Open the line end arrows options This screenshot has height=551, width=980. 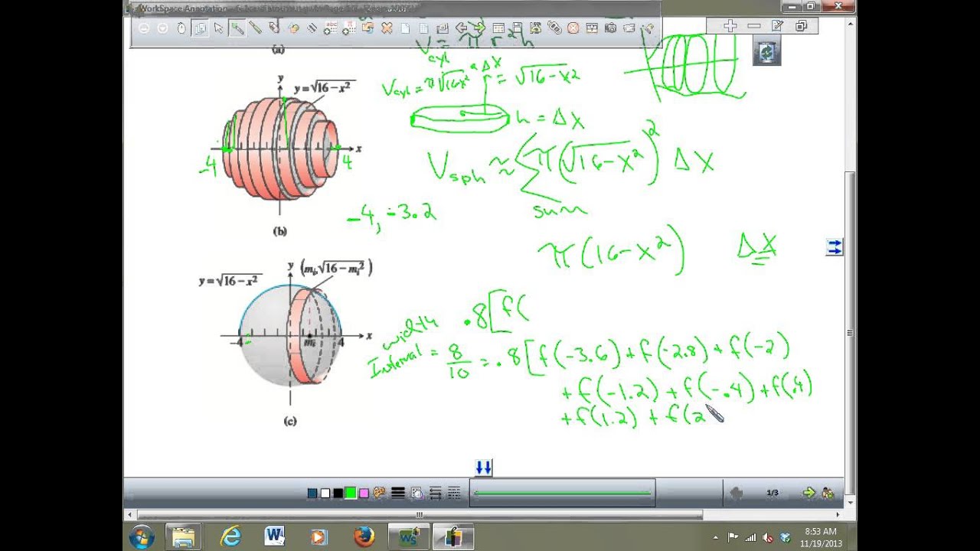click(436, 493)
